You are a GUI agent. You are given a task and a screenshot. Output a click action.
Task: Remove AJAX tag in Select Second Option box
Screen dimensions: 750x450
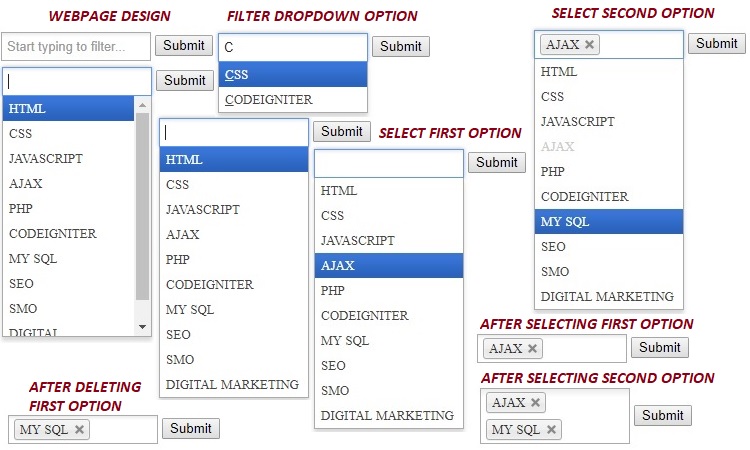pos(590,45)
